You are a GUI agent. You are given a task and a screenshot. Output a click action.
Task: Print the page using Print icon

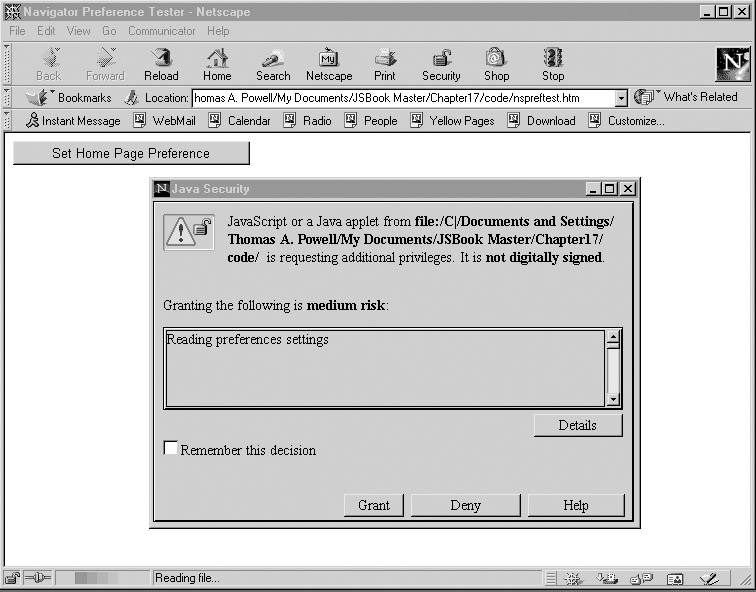click(x=385, y=64)
